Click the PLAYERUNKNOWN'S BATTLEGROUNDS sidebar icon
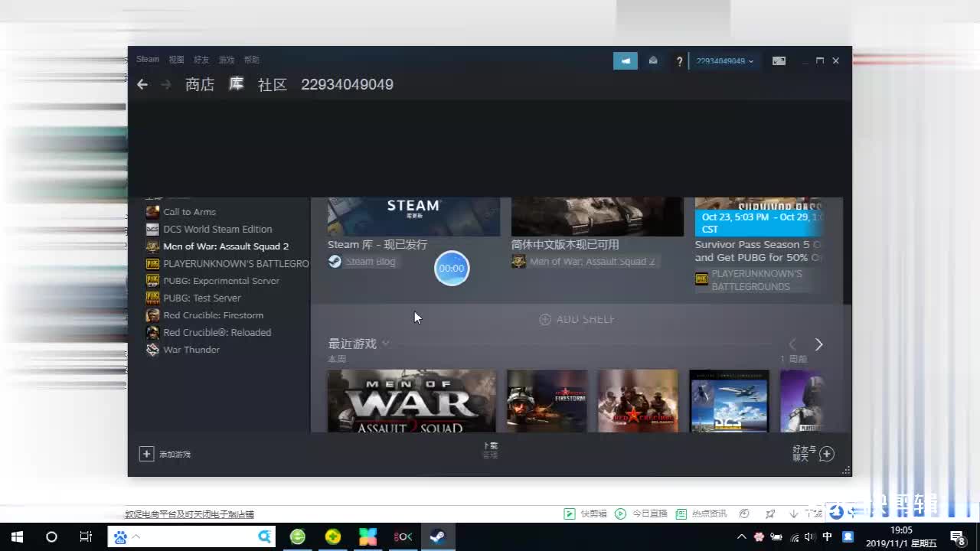 pos(152,263)
